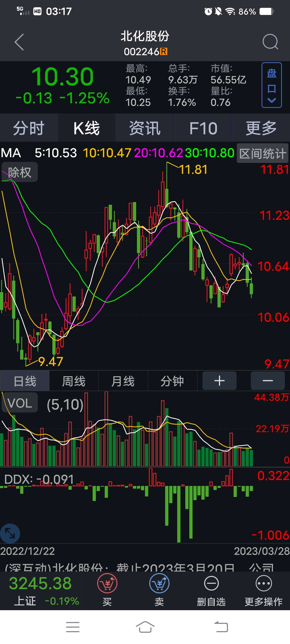Viewport: 290px width, 644px height.
Task: Expand the 盘口 order book panel
Action: point(272,85)
